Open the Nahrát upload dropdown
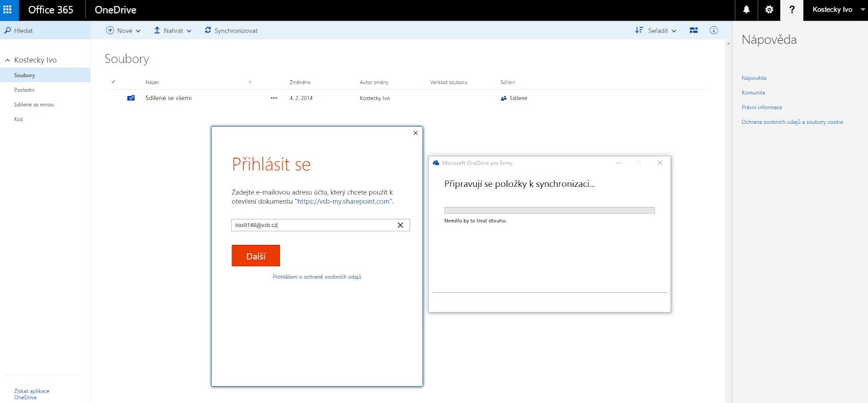 point(173,30)
